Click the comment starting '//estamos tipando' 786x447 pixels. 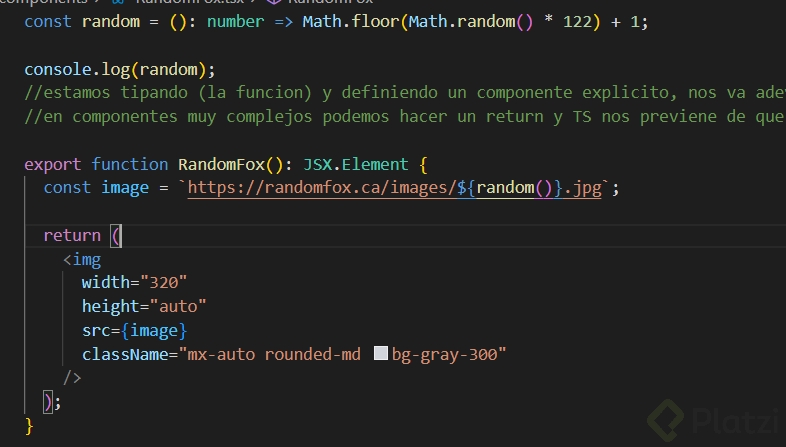click(x=405, y=93)
